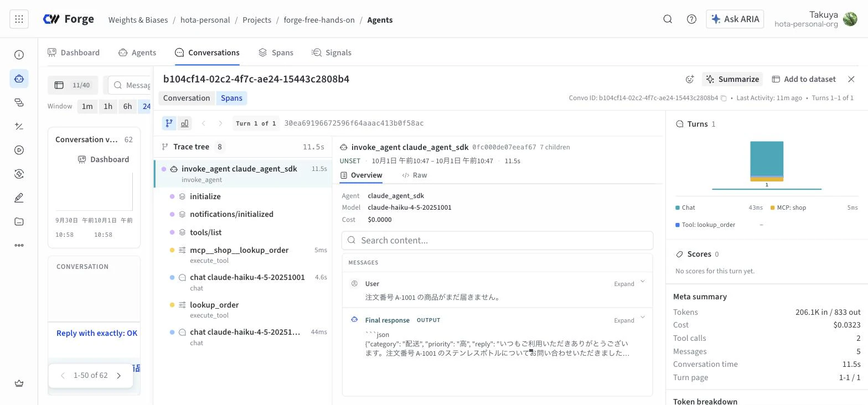Click Add to dataset
The height and width of the screenshot is (405, 868).
point(804,79)
